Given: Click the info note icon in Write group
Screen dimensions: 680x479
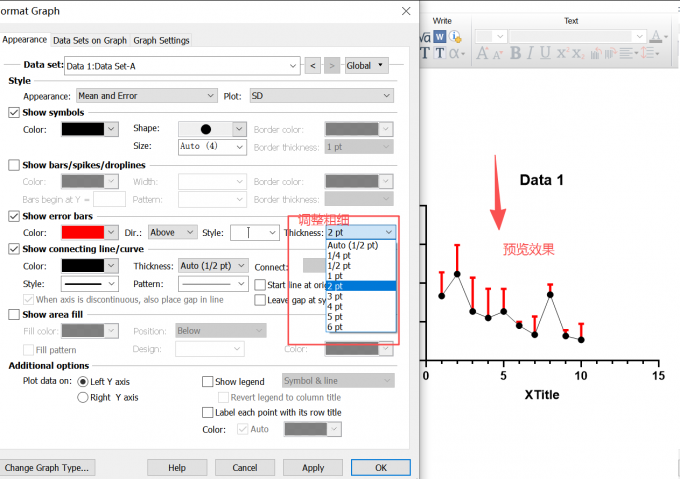Looking at the screenshot, I should [x=453, y=37].
